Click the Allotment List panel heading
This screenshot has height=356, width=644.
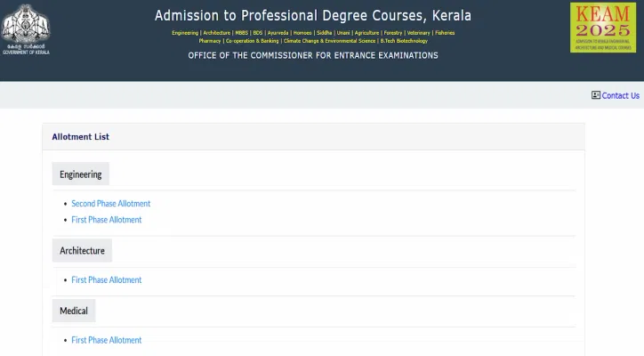[x=81, y=137]
